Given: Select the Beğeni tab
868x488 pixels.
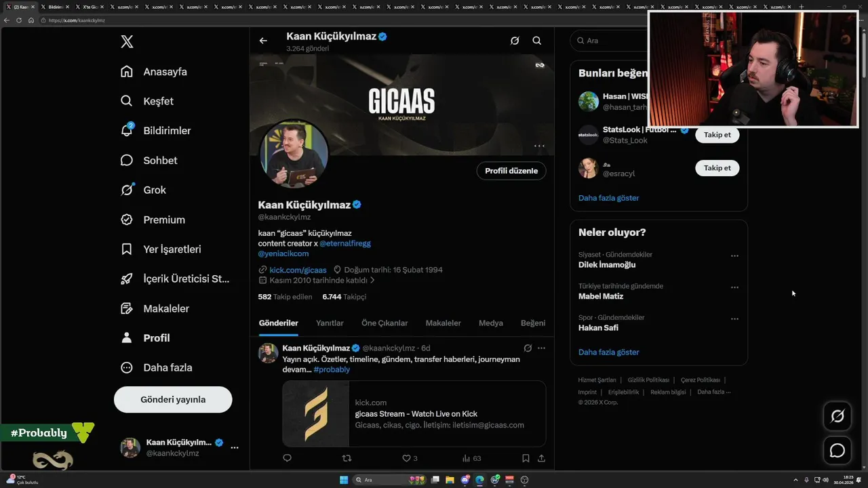Looking at the screenshot, I should click(x=533, y=323).
